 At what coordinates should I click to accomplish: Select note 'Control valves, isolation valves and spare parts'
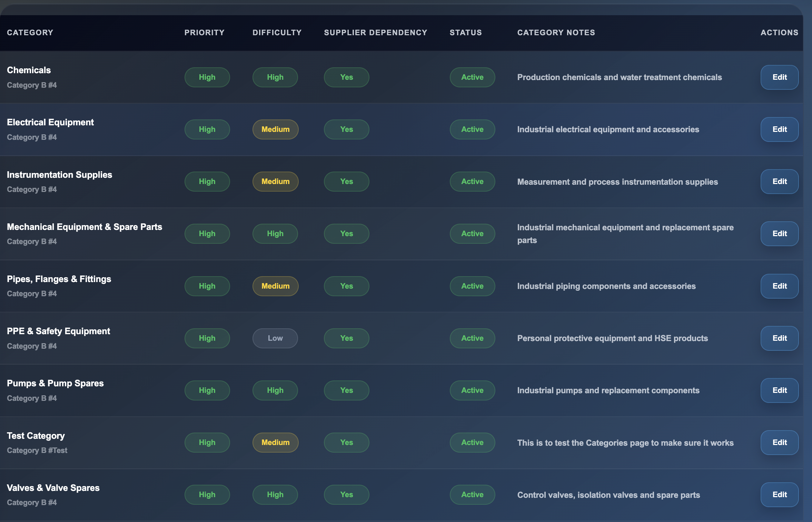[608, 495]
